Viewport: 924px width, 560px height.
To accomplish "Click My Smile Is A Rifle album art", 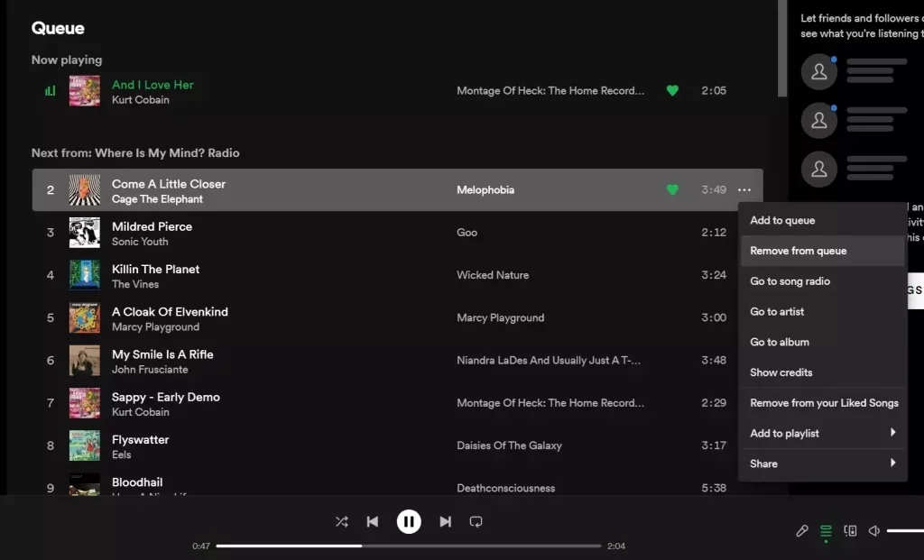I will [84, 361].
